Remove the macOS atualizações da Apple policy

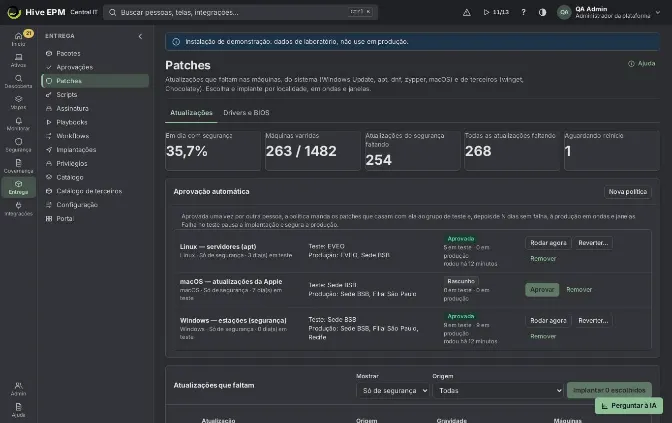[579, 290]
